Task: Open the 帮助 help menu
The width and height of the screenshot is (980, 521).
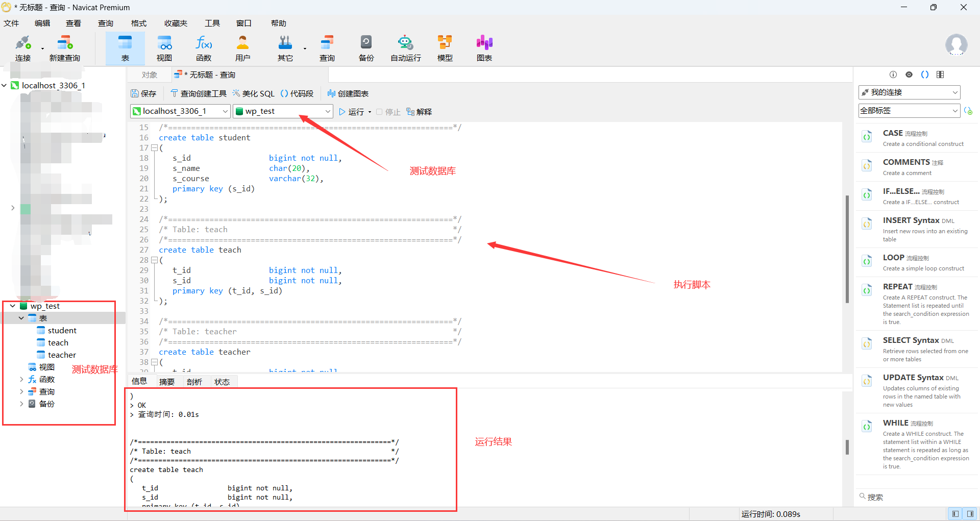Action: click(x=279, y=23)
